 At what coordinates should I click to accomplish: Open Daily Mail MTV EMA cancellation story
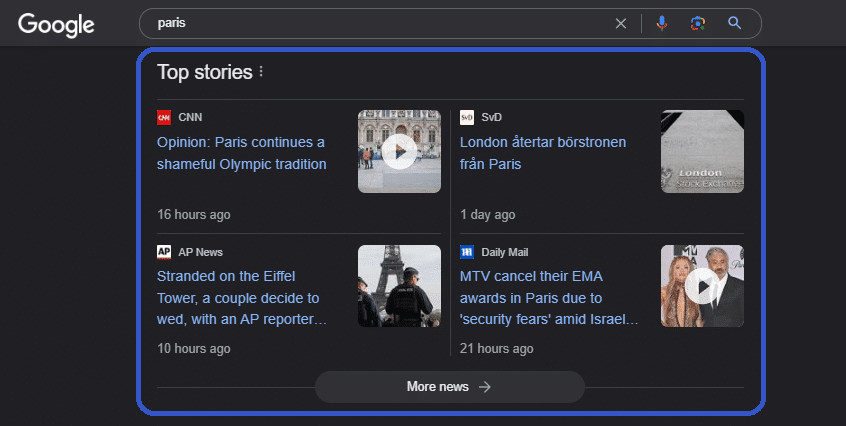[549, 297]
